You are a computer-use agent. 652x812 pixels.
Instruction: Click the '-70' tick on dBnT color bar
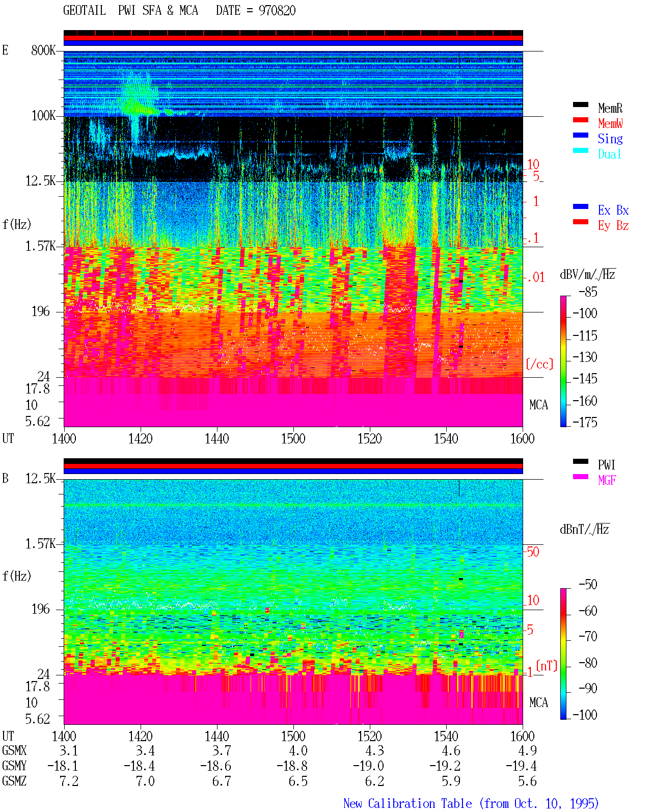(588, 636)
